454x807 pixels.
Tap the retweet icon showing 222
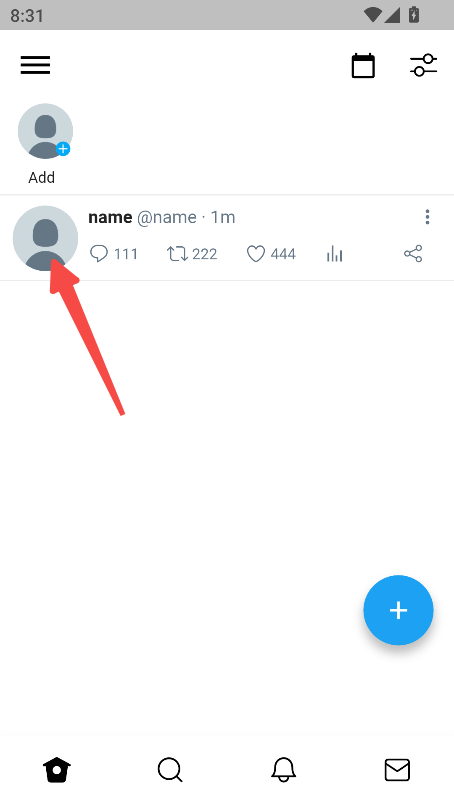coord(178,254)
